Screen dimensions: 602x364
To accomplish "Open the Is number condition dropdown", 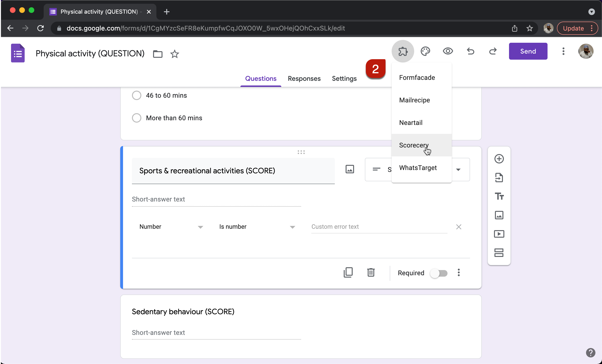I will [257, 227].
